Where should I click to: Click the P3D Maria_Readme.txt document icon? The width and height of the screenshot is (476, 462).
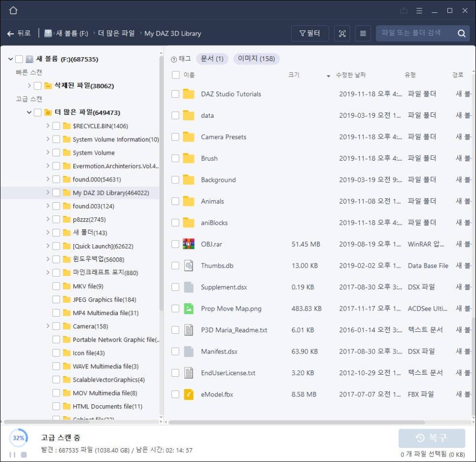(189, 330)
